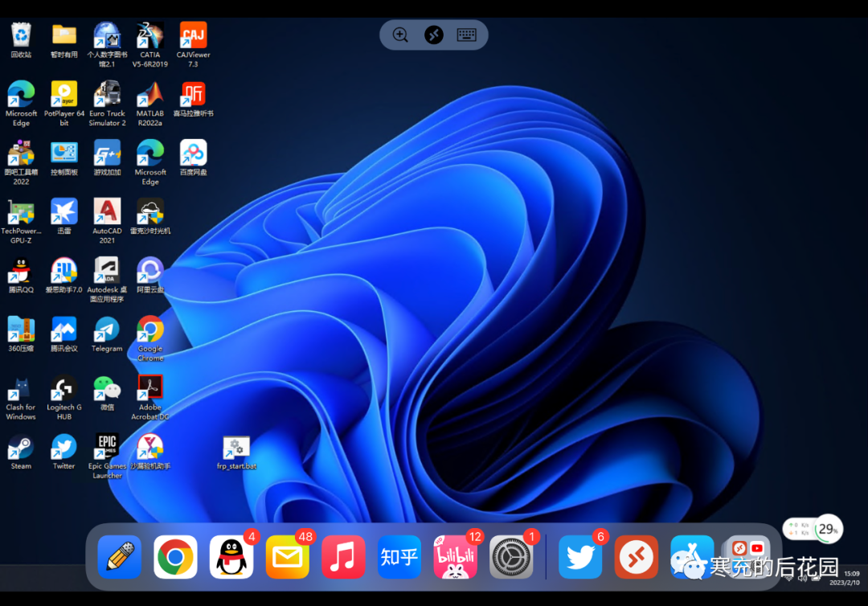Launch Telegram from the desktop
Viewport: 868px width, 606px height.
(x=107, y=334)
